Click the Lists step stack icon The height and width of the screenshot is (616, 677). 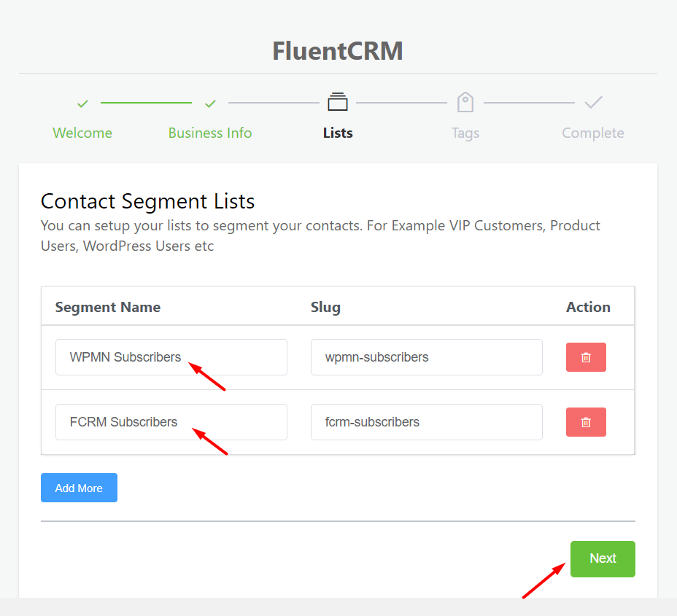click(338, 102)
